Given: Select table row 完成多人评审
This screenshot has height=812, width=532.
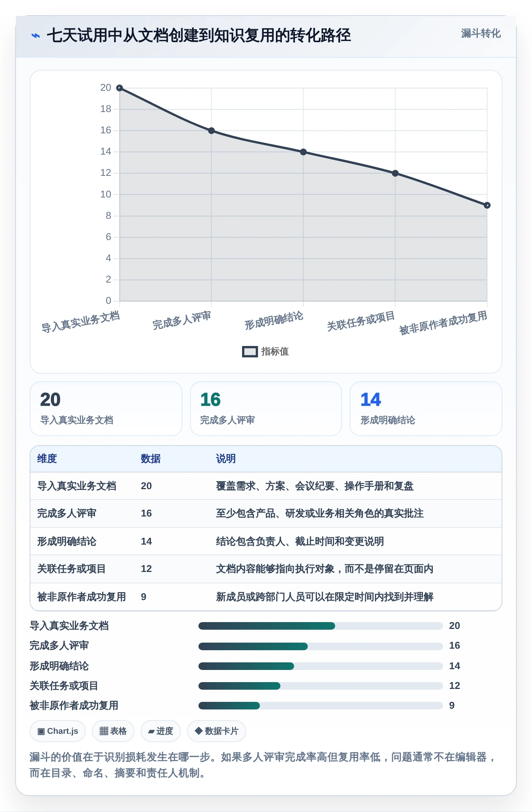Looking at the screenshot, I should (266, 513).
